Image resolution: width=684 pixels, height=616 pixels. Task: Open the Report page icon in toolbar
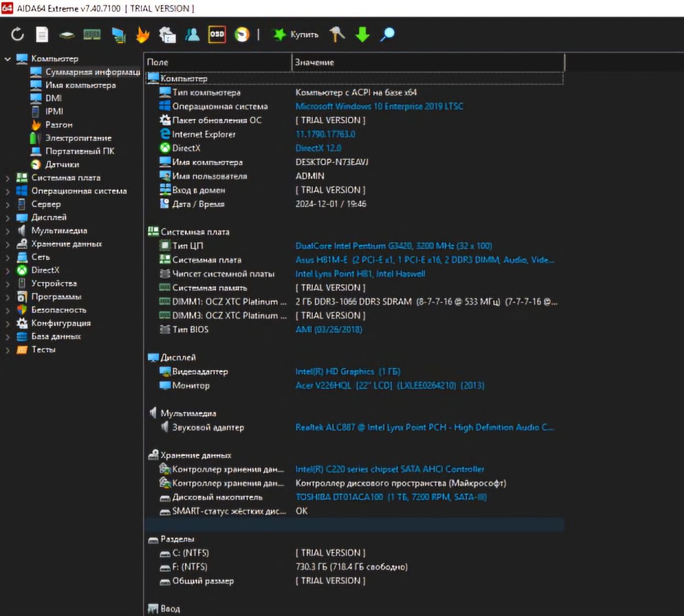point(42,35)
